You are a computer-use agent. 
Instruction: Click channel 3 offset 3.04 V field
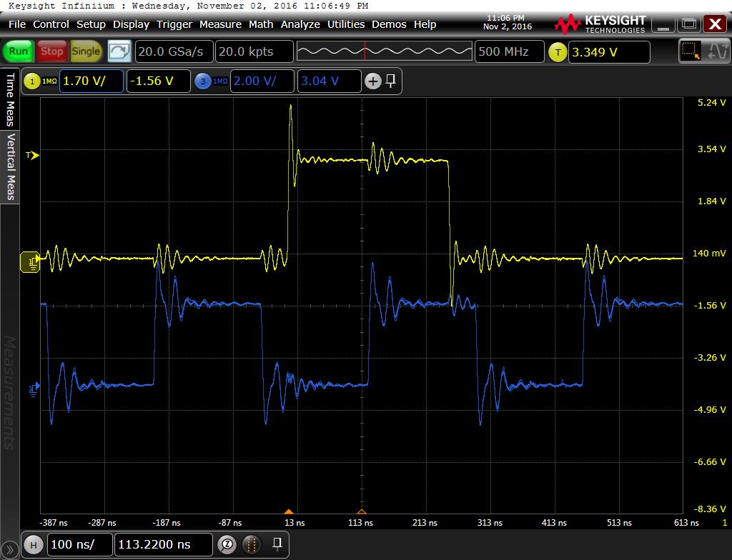(x=330, y=81)
